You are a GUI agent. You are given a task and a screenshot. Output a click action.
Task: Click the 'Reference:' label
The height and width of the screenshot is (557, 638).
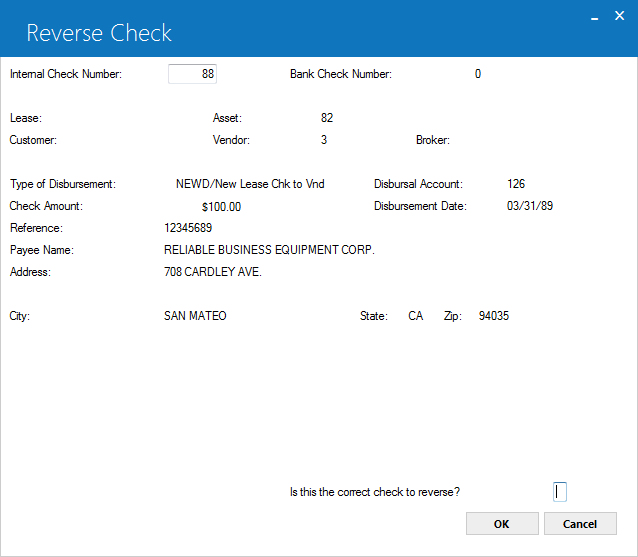coord(36,228)
